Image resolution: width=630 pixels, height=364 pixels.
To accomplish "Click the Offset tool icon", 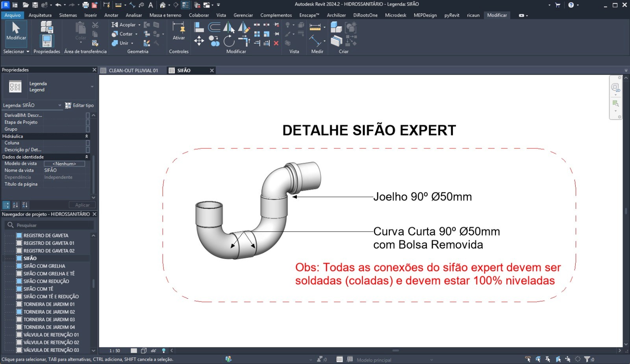I will (214, 27).
